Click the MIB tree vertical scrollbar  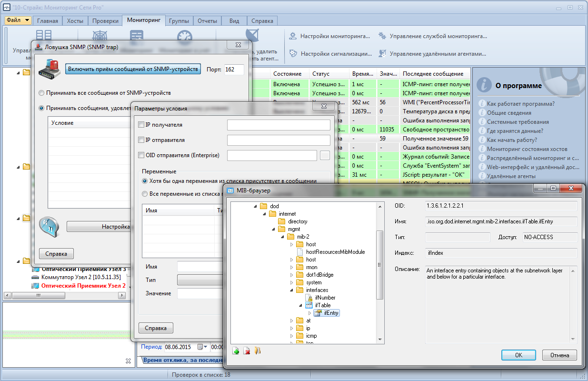tap(379, 272)
